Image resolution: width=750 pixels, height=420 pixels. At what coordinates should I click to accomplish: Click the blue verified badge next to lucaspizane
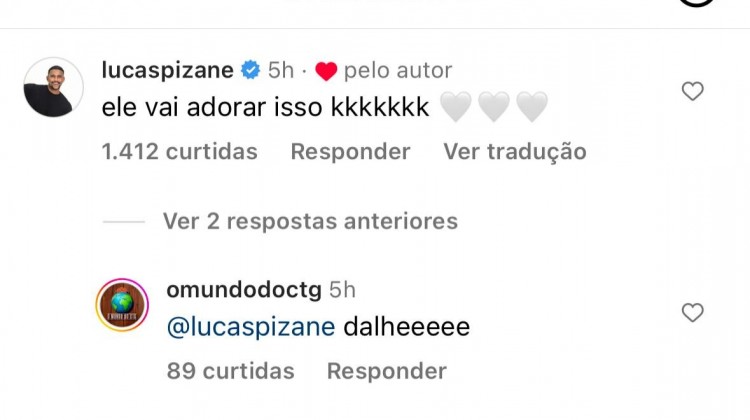coord(250,71)
